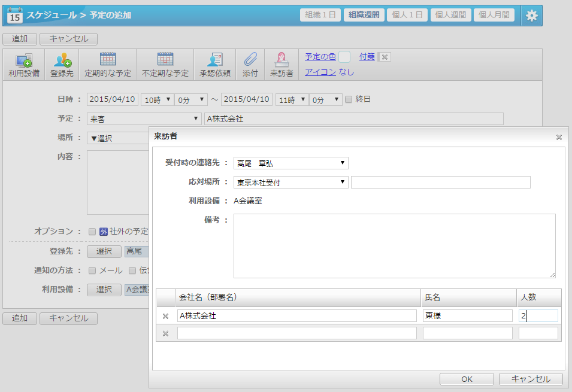The height and width of the screenshot is (392, 572).
Task: Click the 備考 remarks text area
Action: point(394,245)
